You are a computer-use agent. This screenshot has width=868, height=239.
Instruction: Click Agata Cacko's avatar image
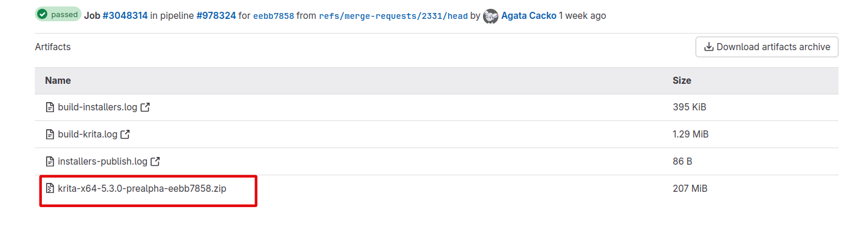[x=490, y=16]
